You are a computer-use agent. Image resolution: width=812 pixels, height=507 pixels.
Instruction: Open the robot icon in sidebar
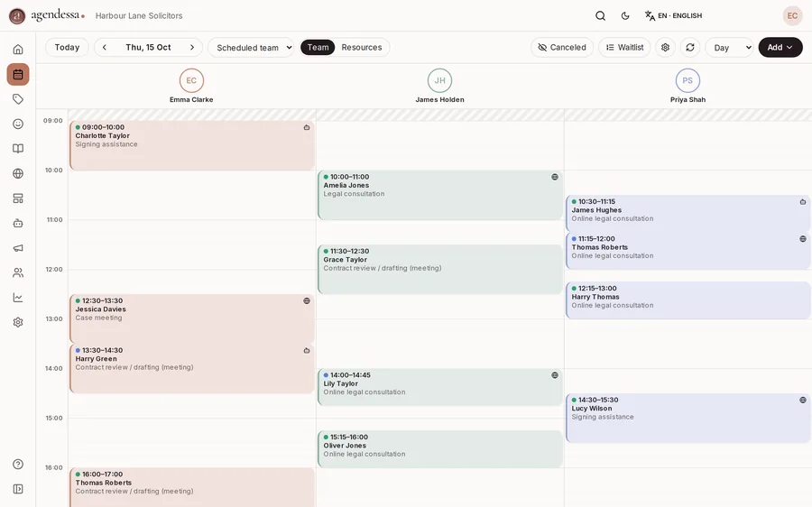[x=18, y=223]
